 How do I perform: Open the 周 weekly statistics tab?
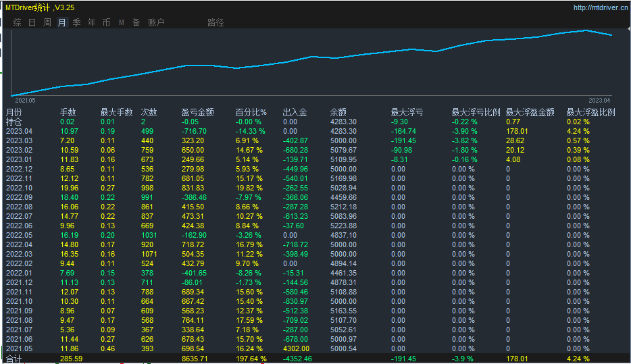[x=47, y=22]
